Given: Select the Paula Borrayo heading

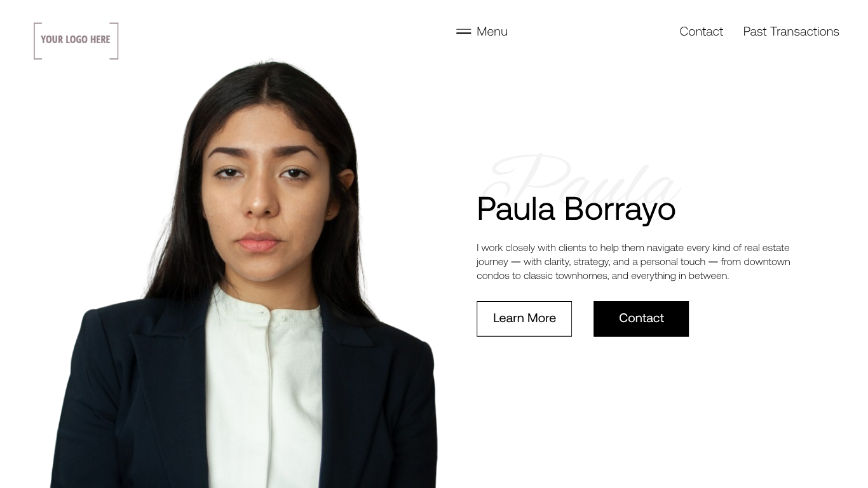Looking at the screenshot, I should [576, 209].
